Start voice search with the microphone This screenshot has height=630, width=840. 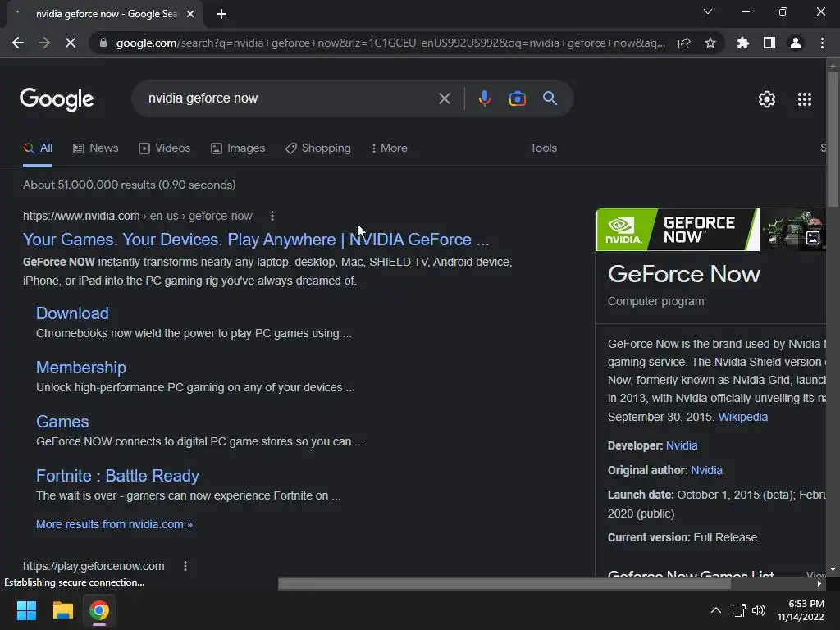484,98
